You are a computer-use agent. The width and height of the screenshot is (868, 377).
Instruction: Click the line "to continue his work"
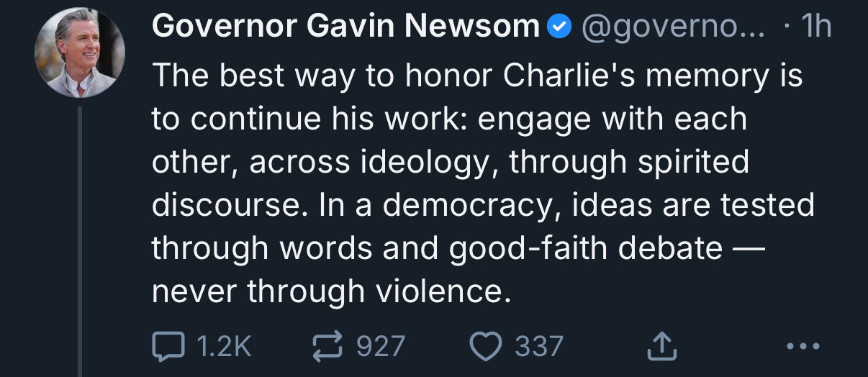coord(449,119)
